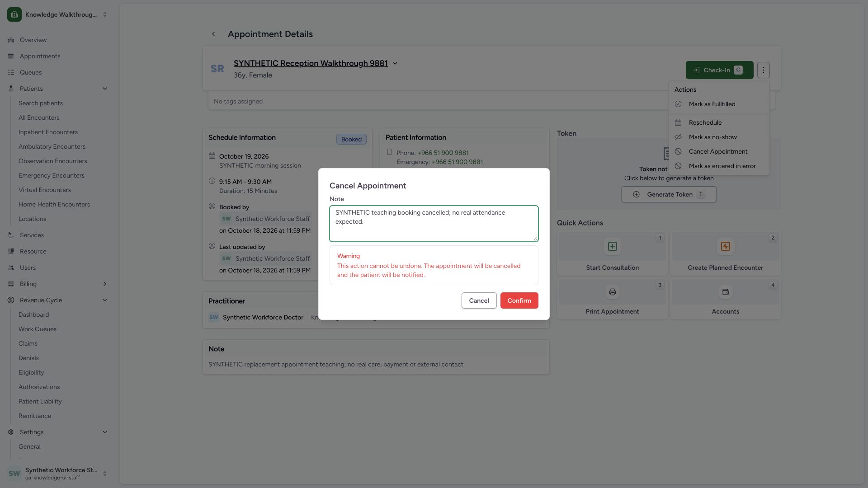Click the calendar icon beside October 19, 2026

[x=212, y=156]
